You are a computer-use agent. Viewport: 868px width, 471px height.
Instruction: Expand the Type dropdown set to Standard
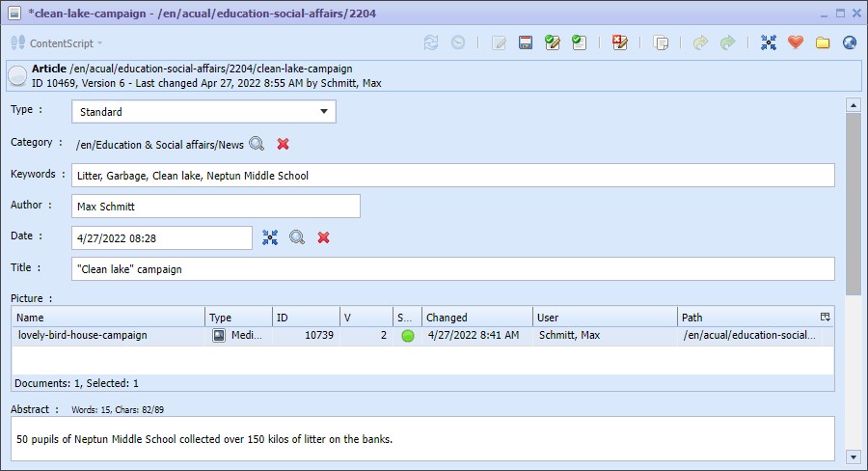(324, 112)
